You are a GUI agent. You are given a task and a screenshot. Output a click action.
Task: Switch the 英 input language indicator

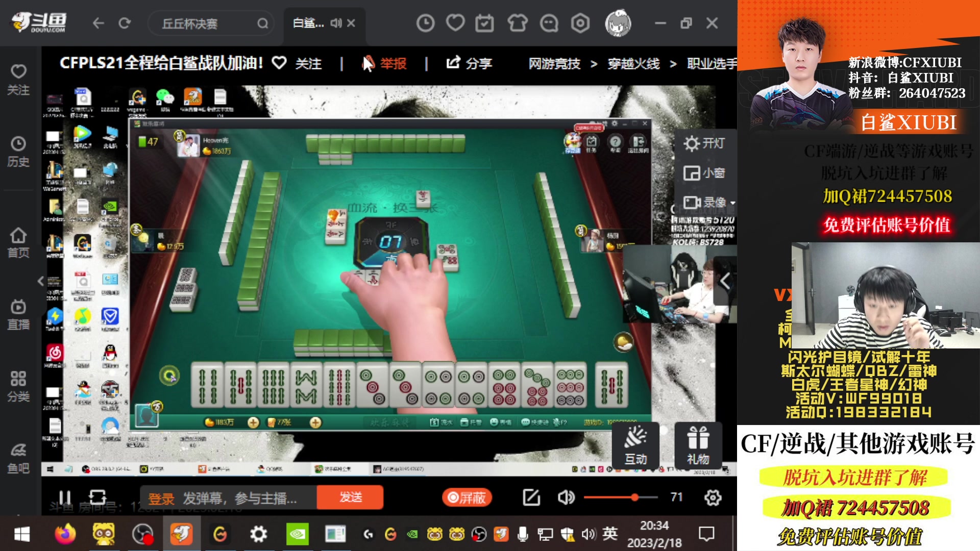coord(610,534)
